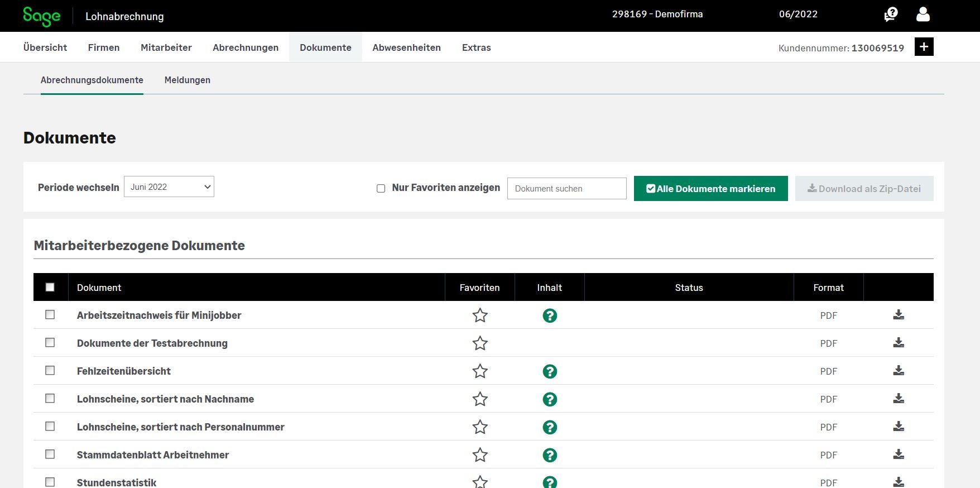Viewport: 980px width, 488px height.
Task: Mark Fehlzeitenübersicht as favorite with star
Action: click(x=480, y=371)
